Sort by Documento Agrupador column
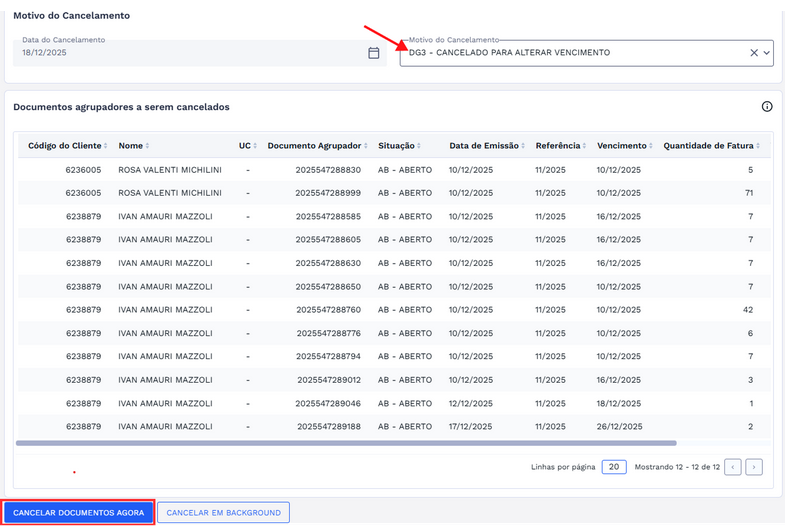Image resolution: width=787 pixels, height=532 pixels. [x=313, y=146]
